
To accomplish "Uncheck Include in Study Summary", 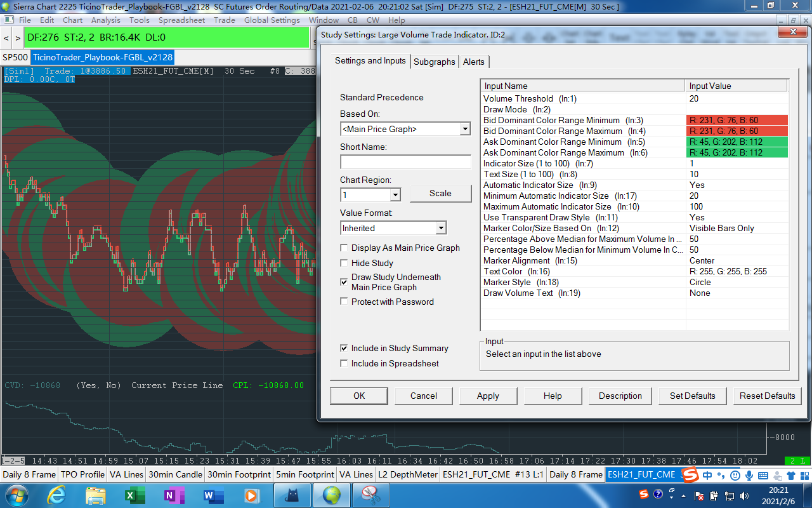I will [344, 348].
